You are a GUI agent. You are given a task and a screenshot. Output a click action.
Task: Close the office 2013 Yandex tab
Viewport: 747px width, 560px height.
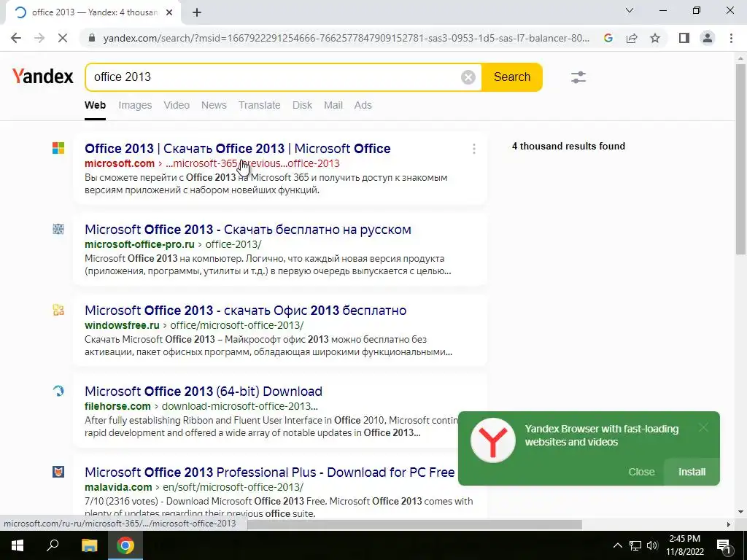pos(169,13)
